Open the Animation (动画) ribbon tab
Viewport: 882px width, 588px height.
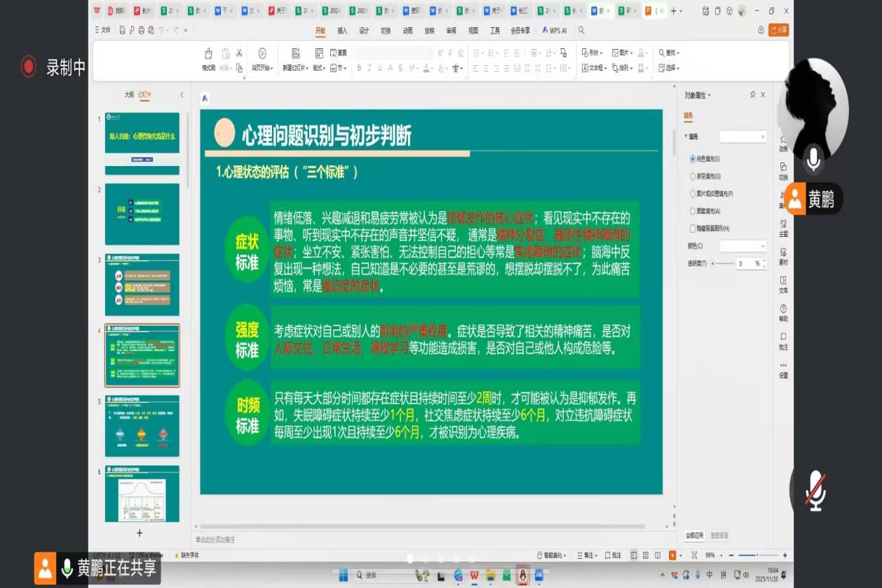point(407,31)
